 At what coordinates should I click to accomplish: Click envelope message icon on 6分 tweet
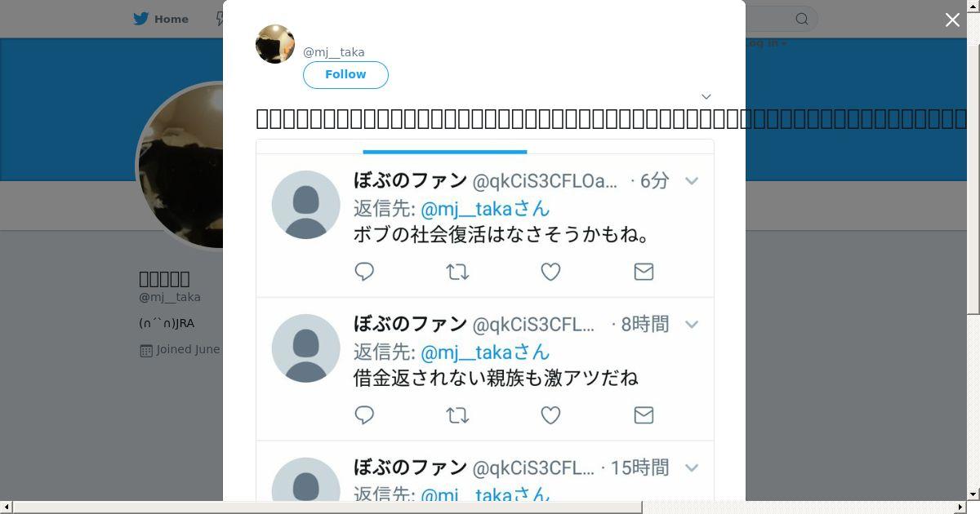tap(644, 272)
